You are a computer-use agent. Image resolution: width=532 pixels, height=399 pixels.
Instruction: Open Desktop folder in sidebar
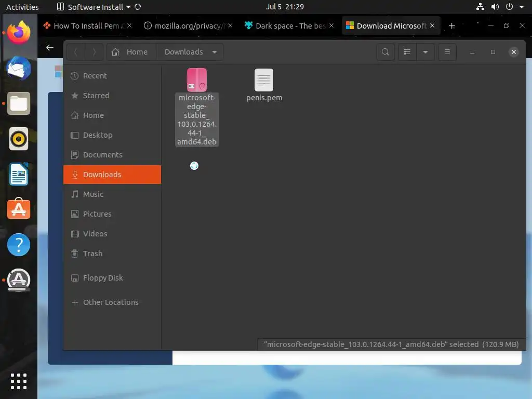(112, 135)
